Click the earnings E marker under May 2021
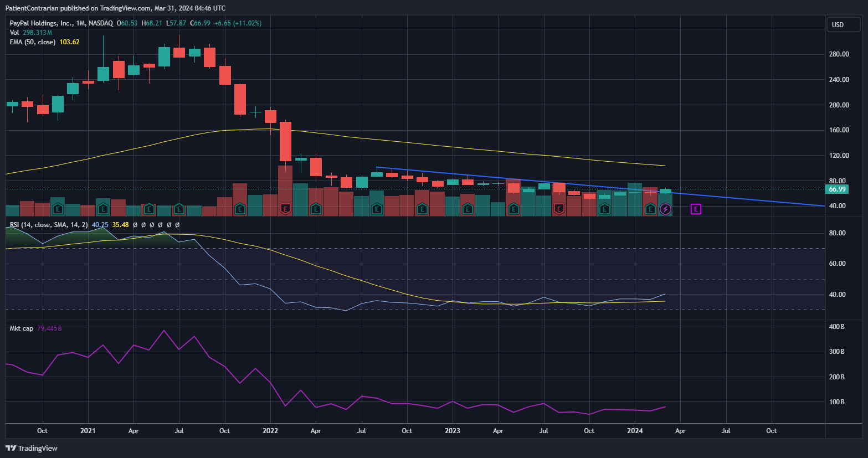The image size is (868, 458). pos(148,209)
